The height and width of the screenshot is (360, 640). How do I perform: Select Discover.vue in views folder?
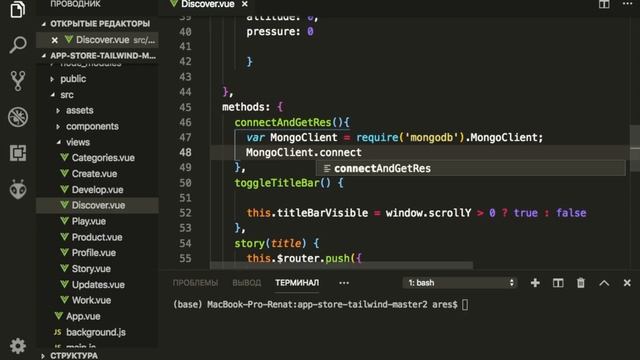click(98, 205)
